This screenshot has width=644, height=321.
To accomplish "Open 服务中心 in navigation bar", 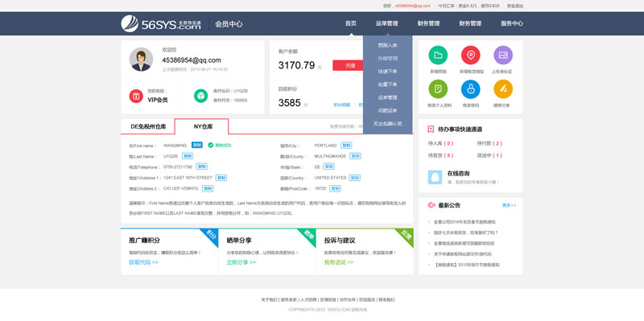I will [512, 23].
